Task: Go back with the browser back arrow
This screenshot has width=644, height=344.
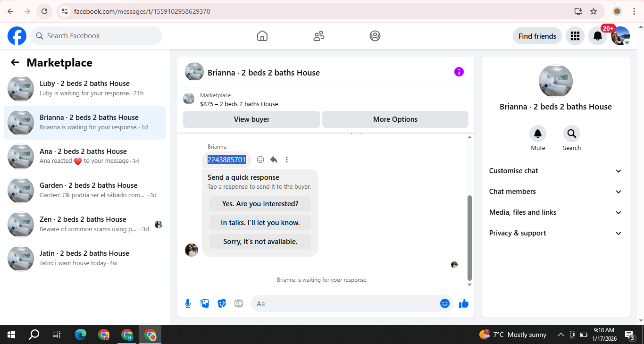Action: click(x=10, y=11)
